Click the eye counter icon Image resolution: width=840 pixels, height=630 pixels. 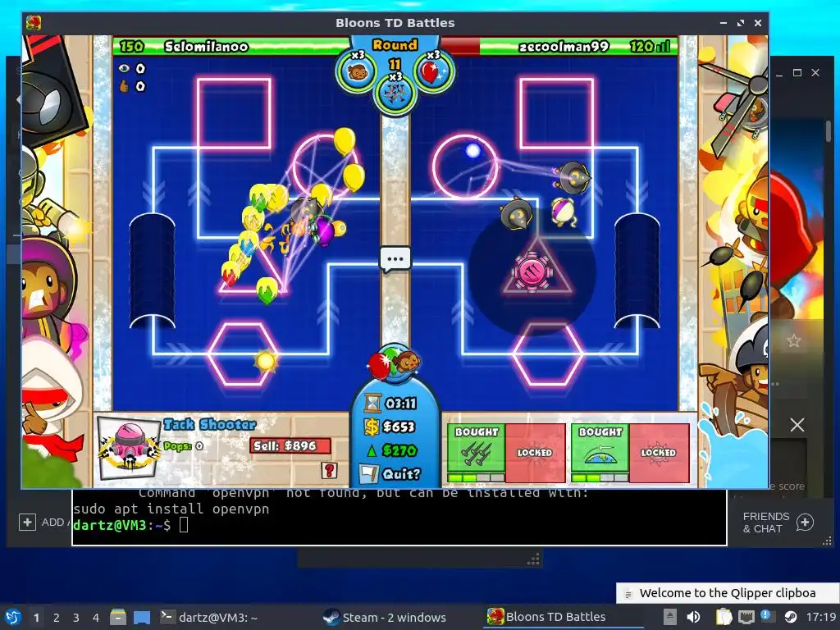pyautogui.click(x=125, y=68)
